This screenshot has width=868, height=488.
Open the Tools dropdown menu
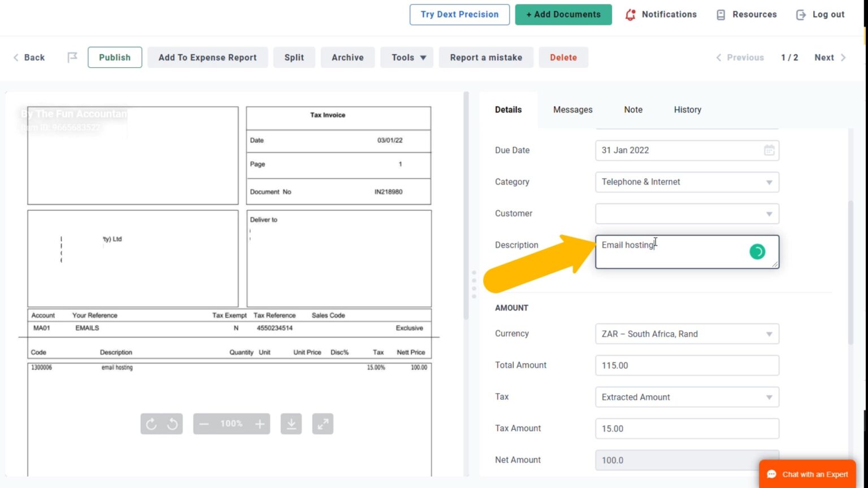(408, 57)
